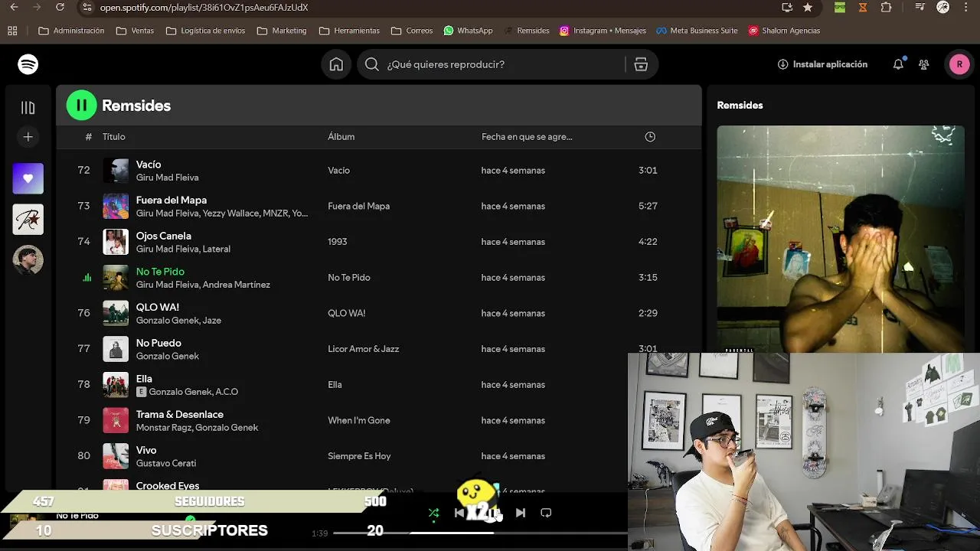
Task: Open the Spotify home logo
Action: [28, 64]
